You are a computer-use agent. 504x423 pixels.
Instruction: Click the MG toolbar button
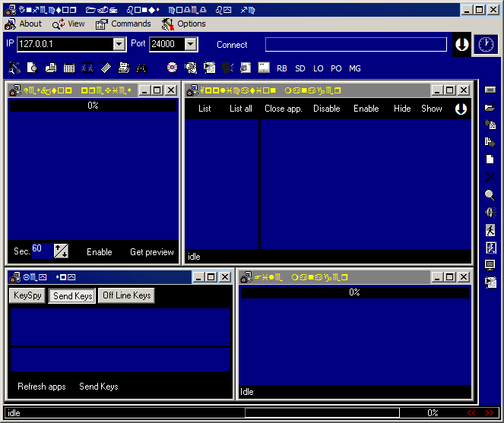(355, 69)
